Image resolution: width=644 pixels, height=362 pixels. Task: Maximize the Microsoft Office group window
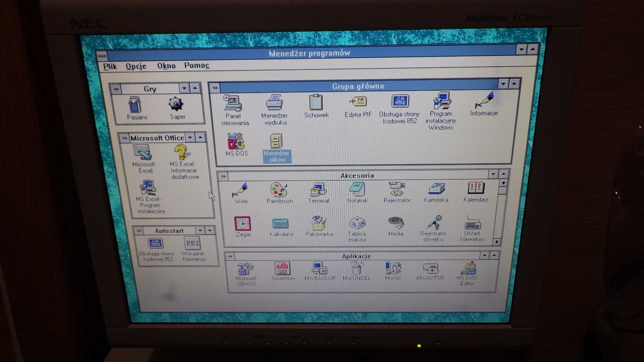pyautogui.click(x=200, y=137)
